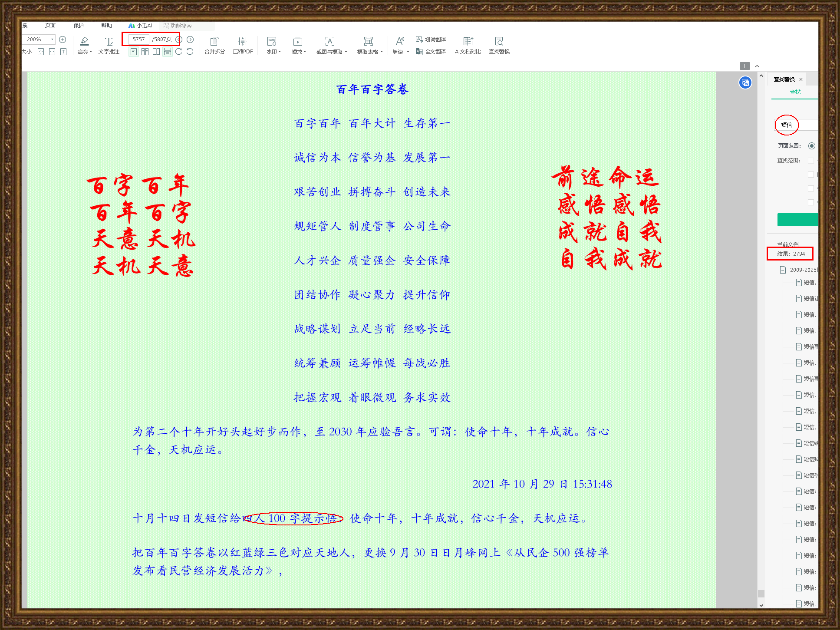Open the 200% zoom level dropdown

(x=52, y=40)
